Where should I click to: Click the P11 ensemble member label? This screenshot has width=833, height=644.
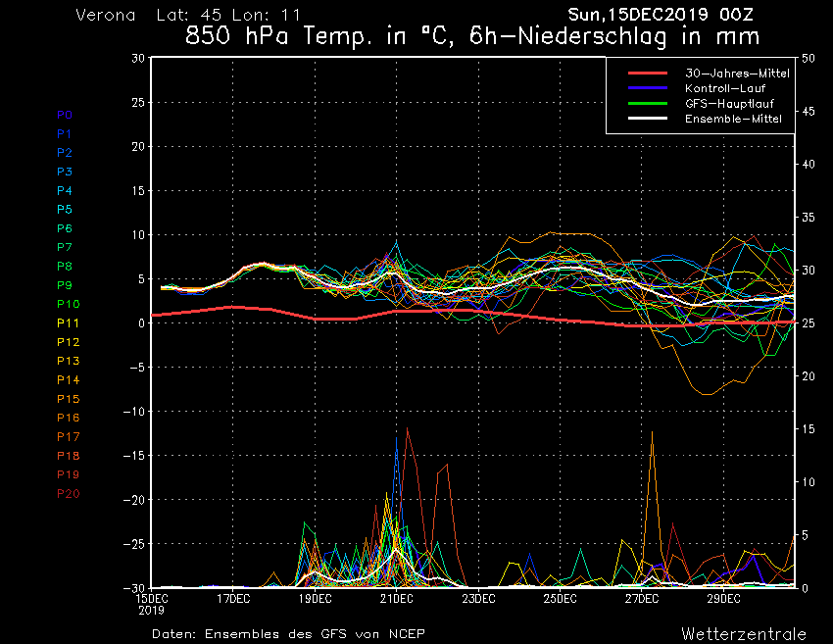pos(68,323)
